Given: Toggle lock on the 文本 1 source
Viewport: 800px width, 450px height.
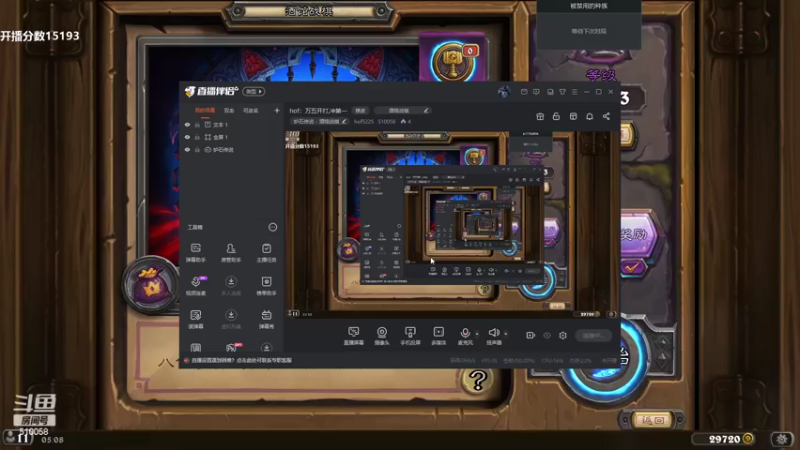Looking at the screenshot, I should click(197, 124).
